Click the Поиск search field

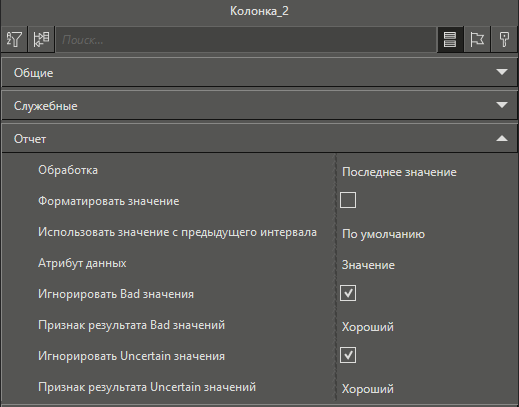[x=246, y=40]
